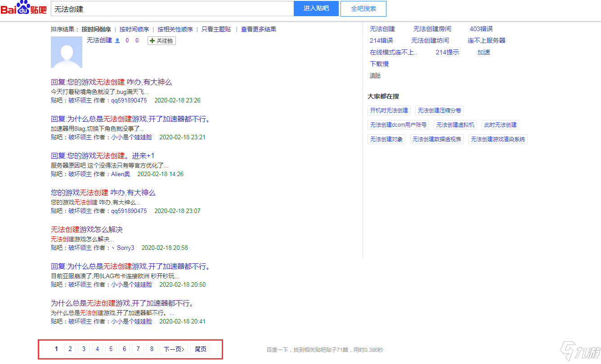Go to next page via 下一页
Viewport: 601px width, 364px height.
coord(174,349)
